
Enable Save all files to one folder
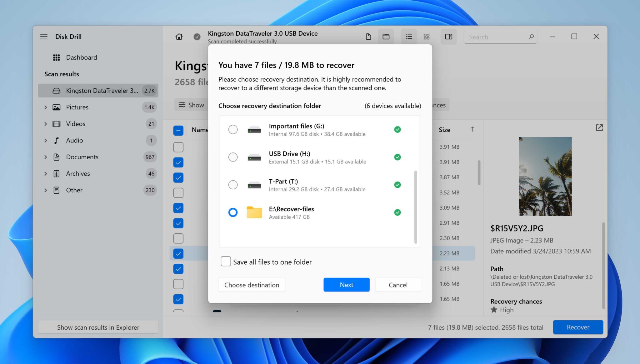225,261
